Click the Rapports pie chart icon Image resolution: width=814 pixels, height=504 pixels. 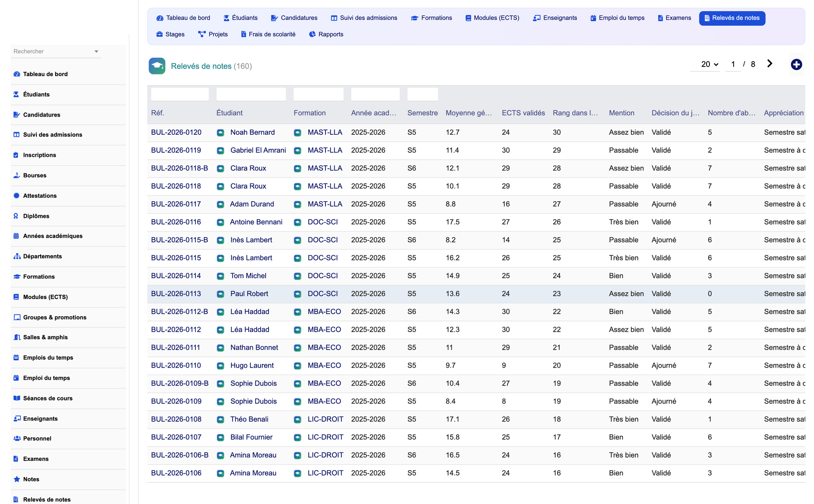[x=312, y=34]
